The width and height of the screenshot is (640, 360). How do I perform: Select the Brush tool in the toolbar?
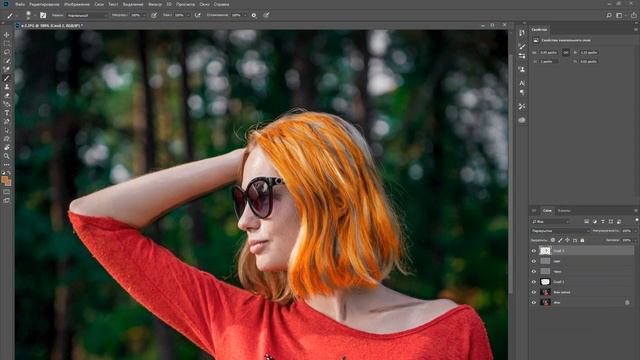coord(7,78)
